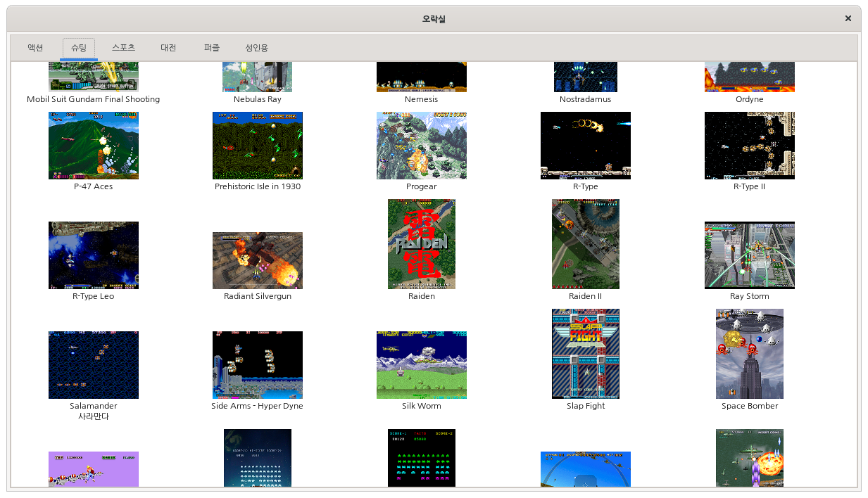Screen dimensions: 868x498
Task: Select the Salamander game thumbnail
Action: 94,365
